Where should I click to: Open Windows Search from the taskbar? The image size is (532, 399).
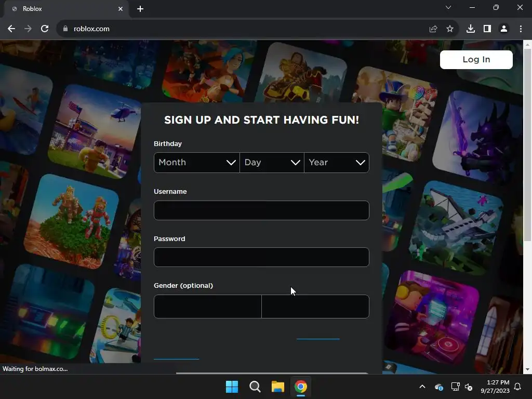coord(255,387)
